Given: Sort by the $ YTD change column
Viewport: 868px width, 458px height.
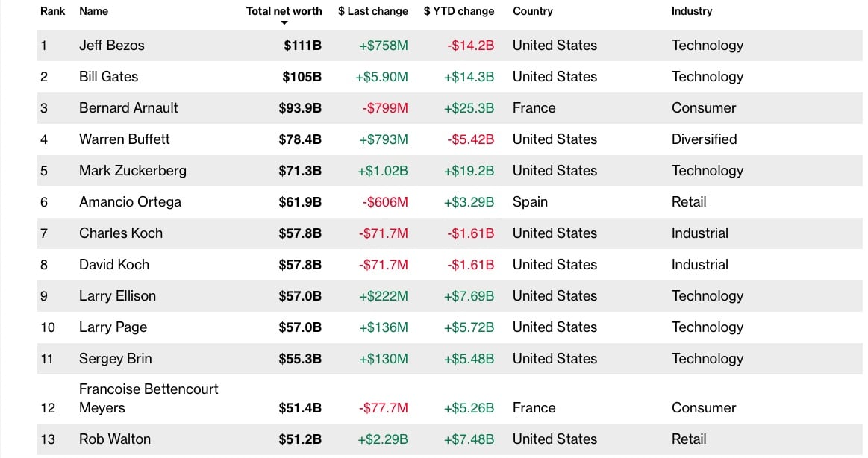Looking at the screenshot, I should click(x=458, y=11).
